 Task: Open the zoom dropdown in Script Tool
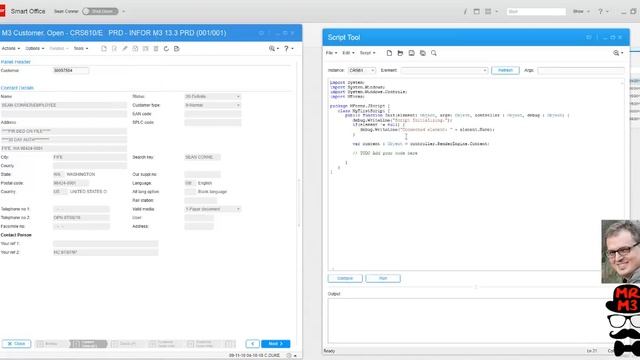pyautogui.click(x=618, y=53)
